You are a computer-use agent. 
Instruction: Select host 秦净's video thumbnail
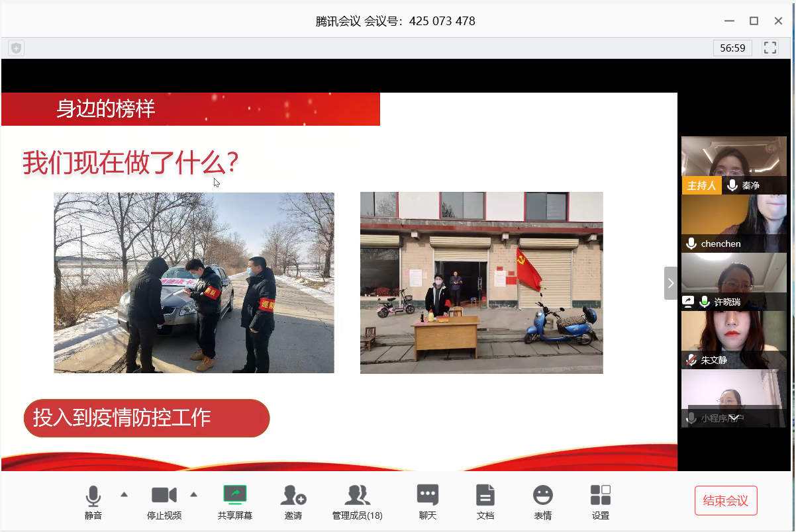[734, 157]
